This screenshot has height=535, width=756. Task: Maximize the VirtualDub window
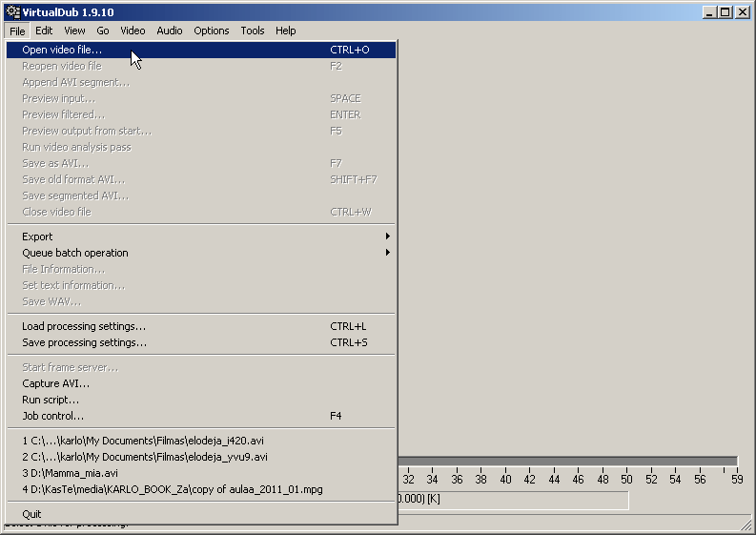click(x=725, y=12)
